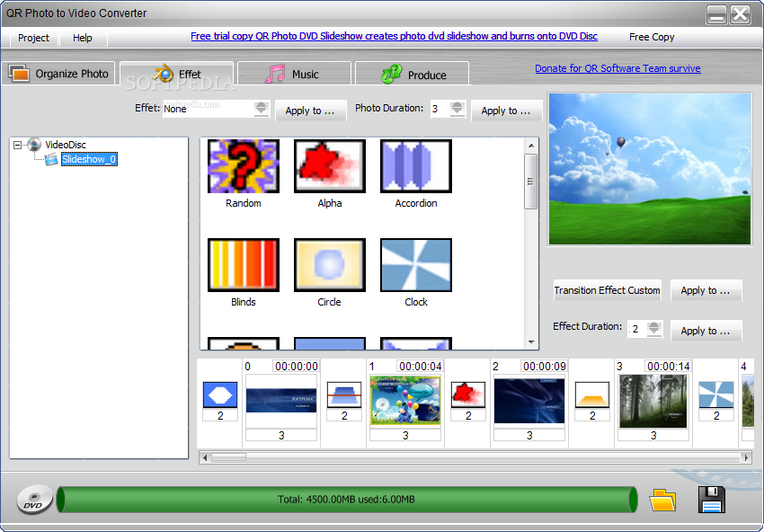Screen dimensions: 764x532
Task: Click the Photo Duration value field
Action: click(440, 109)
